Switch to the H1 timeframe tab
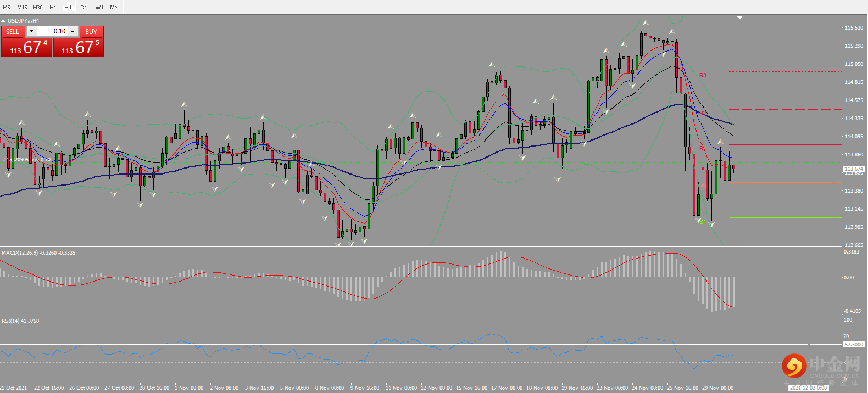Viewport: 868px width, 393px height. point(53,7)
